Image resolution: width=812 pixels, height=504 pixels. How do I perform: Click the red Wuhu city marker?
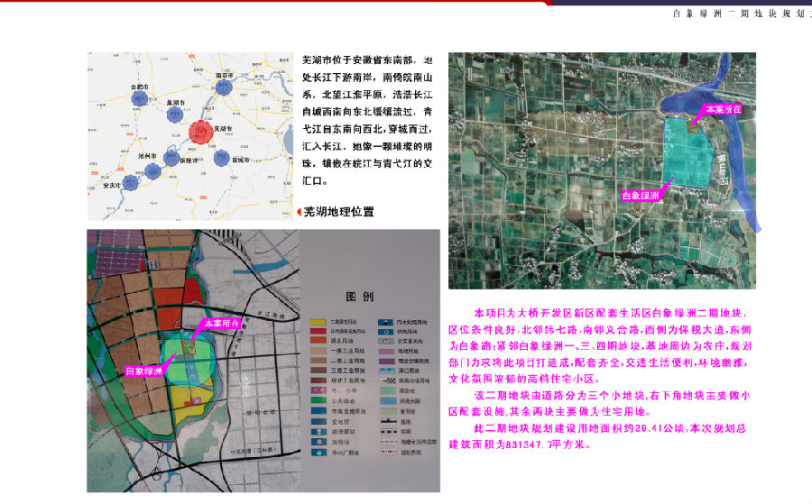point(201,132)
